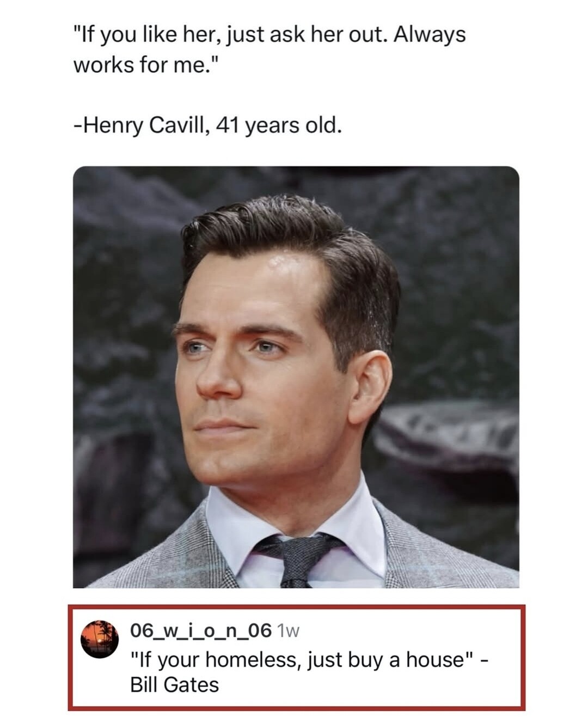Click the "Bill Gates" attribution text
Screen dimensions: 588x717
[x=174, y=684]
